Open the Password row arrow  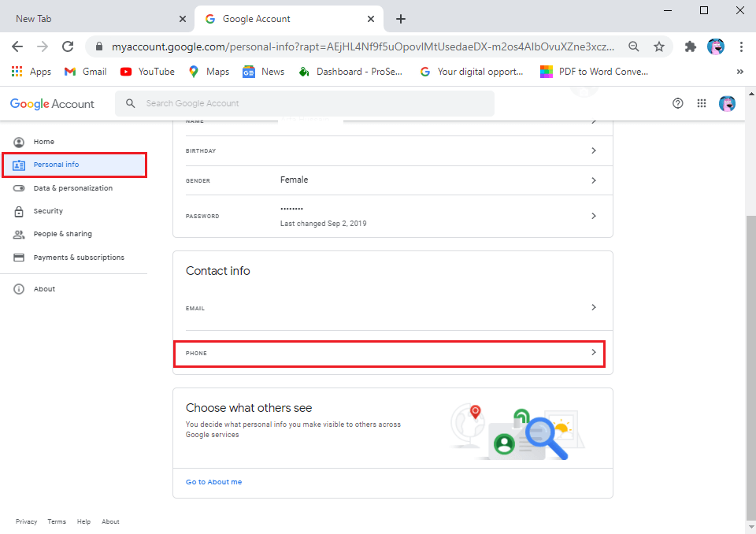pyautogui.click(x=594, y=216)
